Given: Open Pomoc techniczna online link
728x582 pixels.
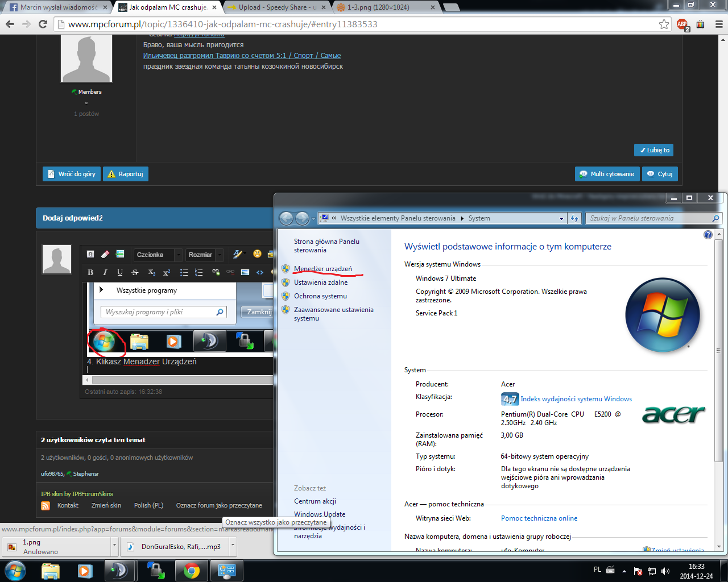Looking at the screenshot, I should (539, 518).
